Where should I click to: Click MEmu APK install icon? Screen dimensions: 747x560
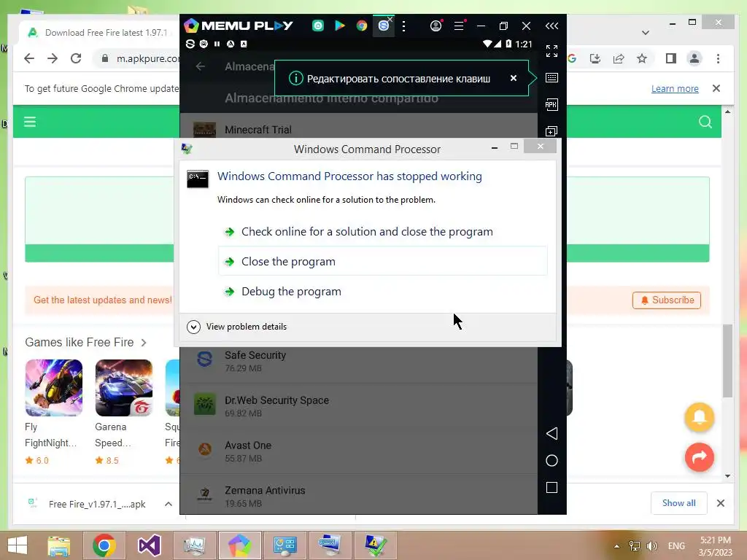[x=551, y=105]
